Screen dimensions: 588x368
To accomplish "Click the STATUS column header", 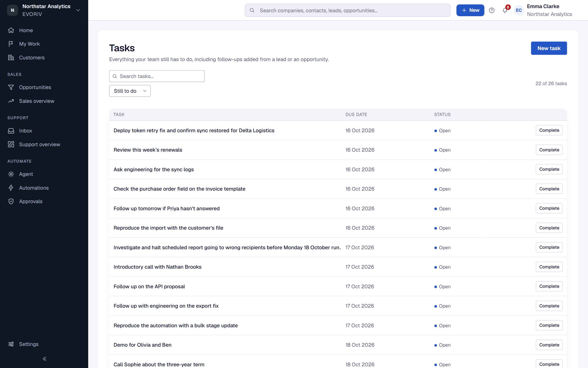I will (x=442, y=115).
